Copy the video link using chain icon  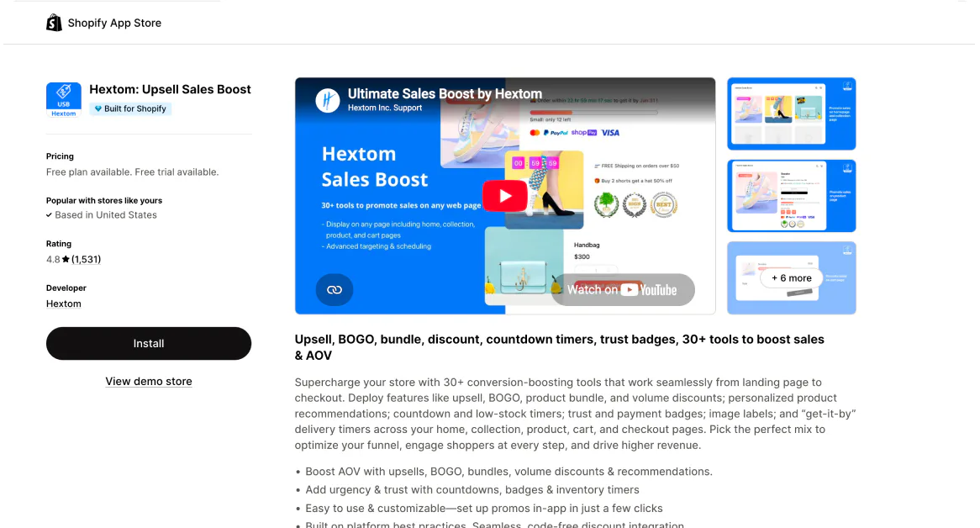coord(335,289)
